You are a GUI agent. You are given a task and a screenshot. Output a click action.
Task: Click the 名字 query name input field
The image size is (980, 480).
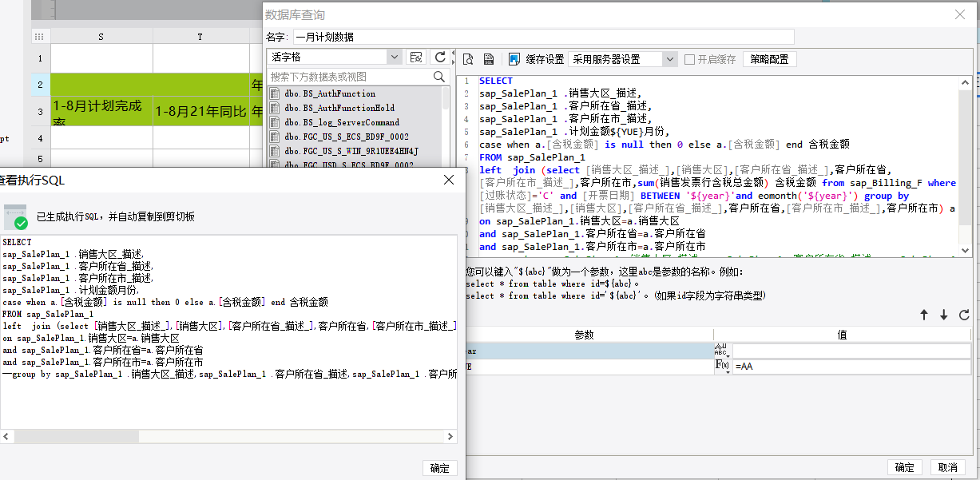543,37
